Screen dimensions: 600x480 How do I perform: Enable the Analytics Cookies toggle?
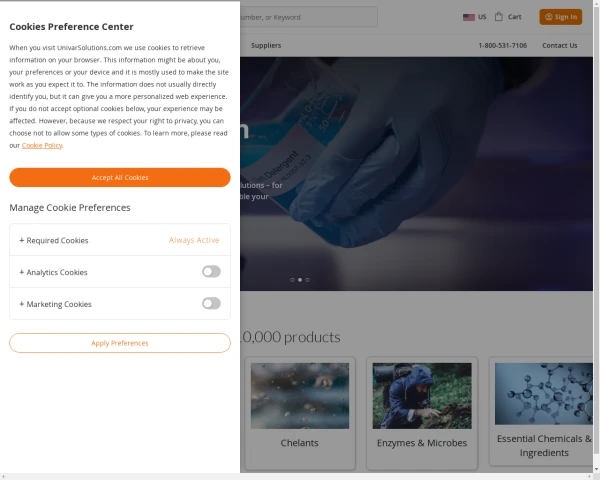(211, 271)
